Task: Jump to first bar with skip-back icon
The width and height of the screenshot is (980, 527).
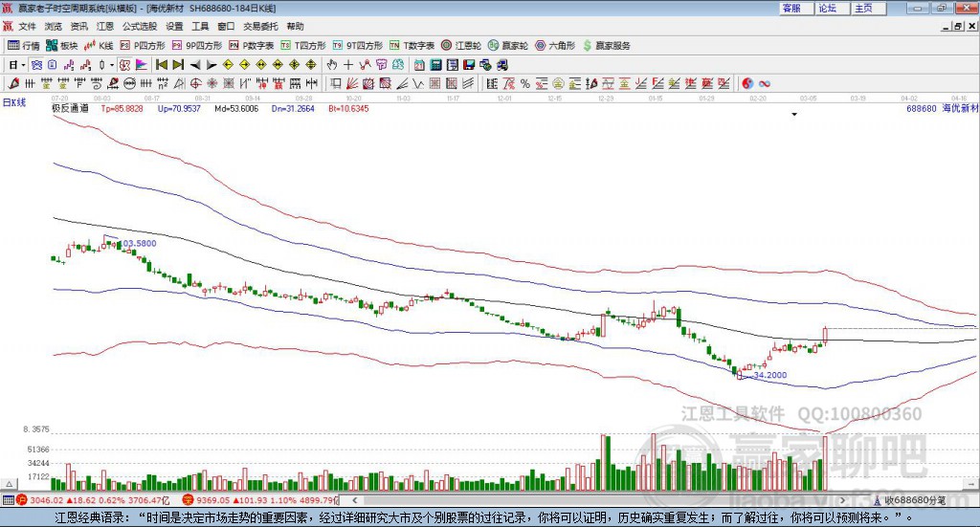Action: tap(161, 65)
